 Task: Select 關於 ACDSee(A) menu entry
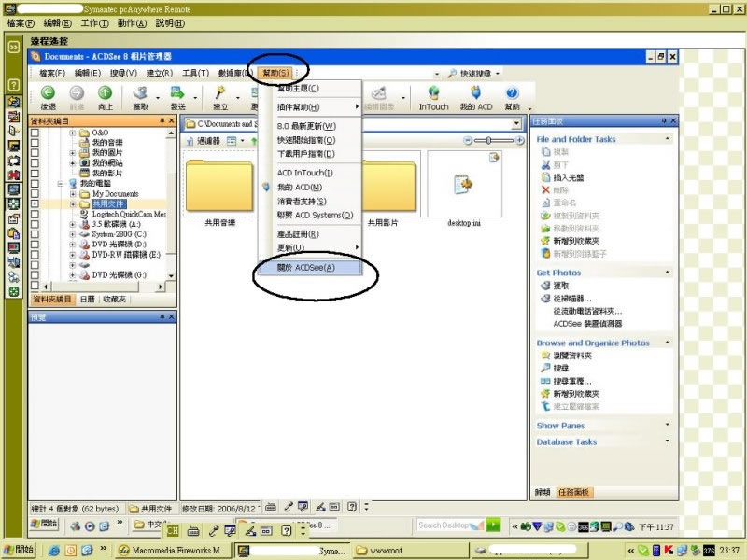pyautogui.click(x=310, y=267)
